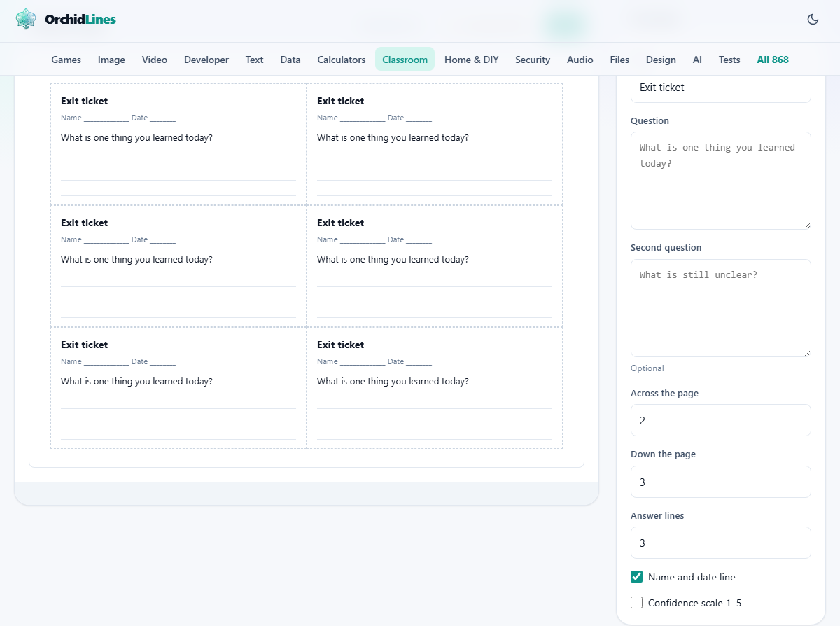Click the Answer lines label

[657, 516]
